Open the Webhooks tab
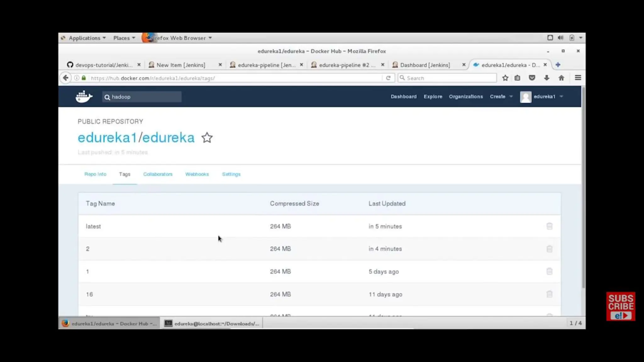644x362 pixels. 197,174
